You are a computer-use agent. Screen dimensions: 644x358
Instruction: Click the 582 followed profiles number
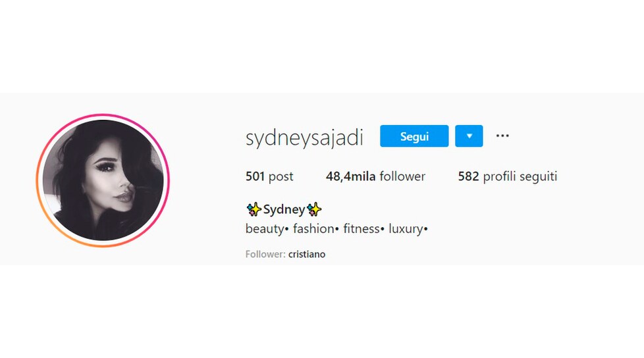tap(469, 176)
